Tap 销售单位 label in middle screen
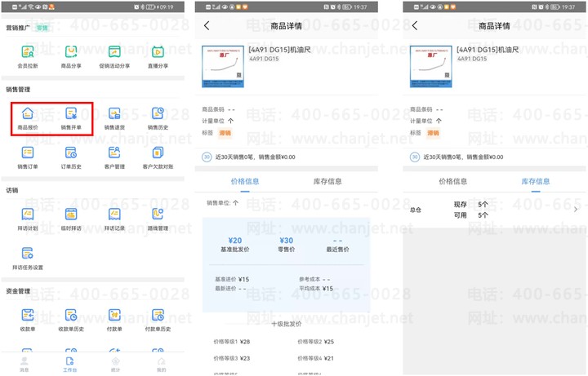This screenshot has width=588, height=376. tap(222, 203)
